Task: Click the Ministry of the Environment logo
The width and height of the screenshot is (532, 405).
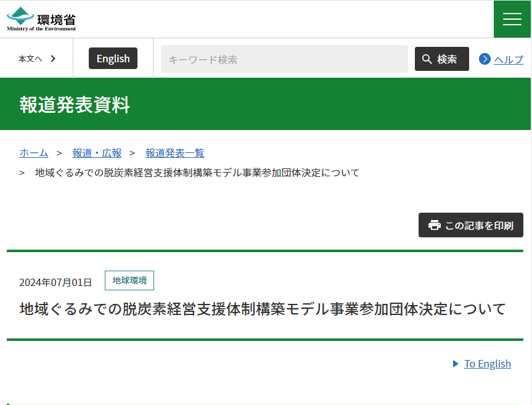Action: click(39, 18)
